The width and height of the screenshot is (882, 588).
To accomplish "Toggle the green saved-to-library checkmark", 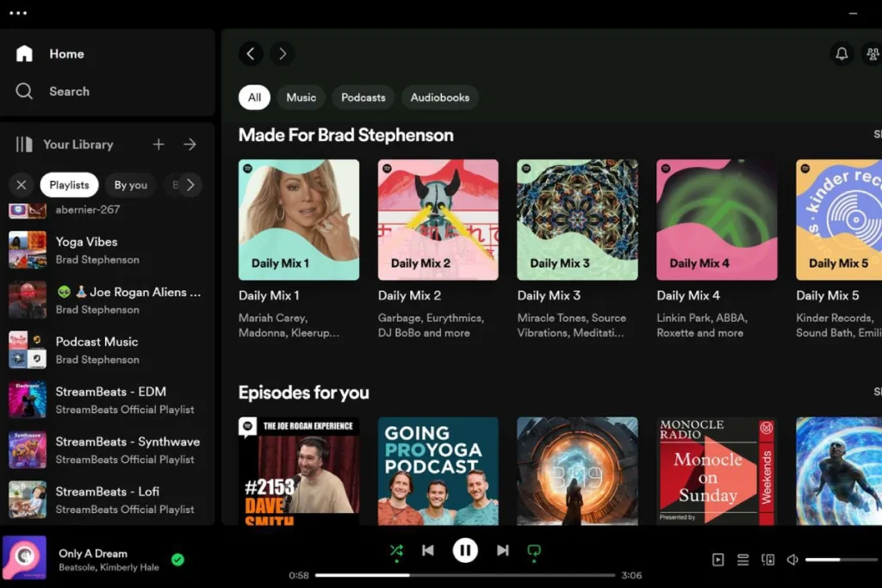I will pyautogui.click(x=177, y=560).
